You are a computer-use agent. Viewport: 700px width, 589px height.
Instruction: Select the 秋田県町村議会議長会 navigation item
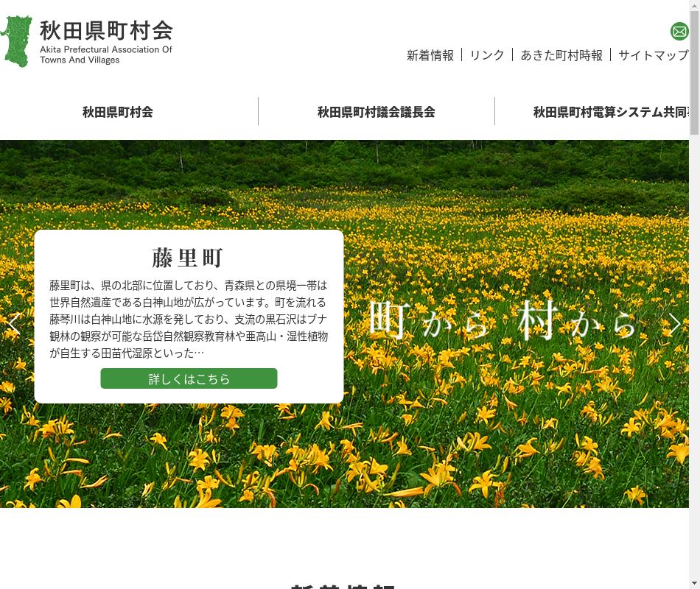pos(376,112)
